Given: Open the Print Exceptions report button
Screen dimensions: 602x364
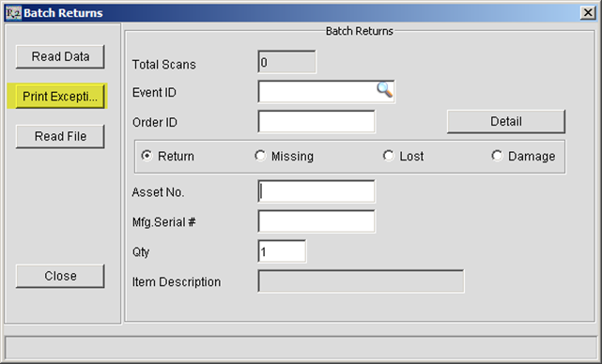Looking at the screenshot, I should coord(60,97).
